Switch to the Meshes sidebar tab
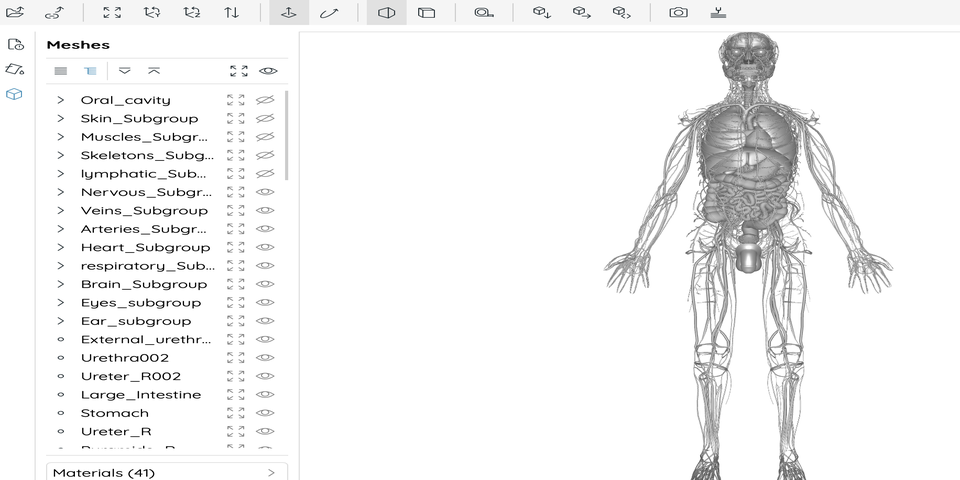 [15, 94]
